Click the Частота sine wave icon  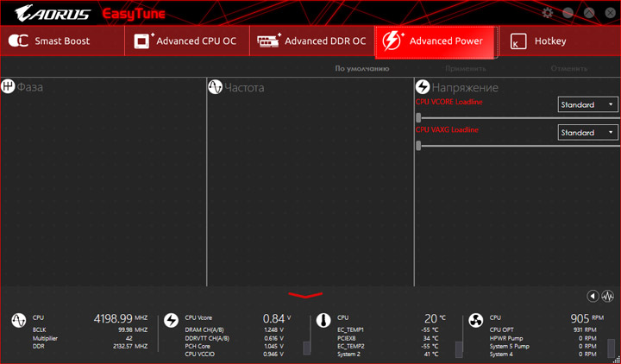[215, 87]
